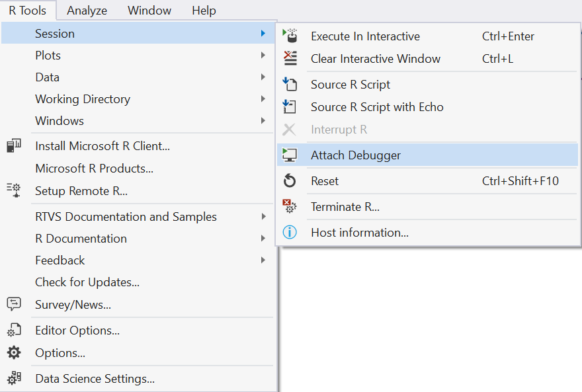Click the Reset circular arrow icon
The width and height of the screenshot is (582, 392).
(x=290, y=181)
